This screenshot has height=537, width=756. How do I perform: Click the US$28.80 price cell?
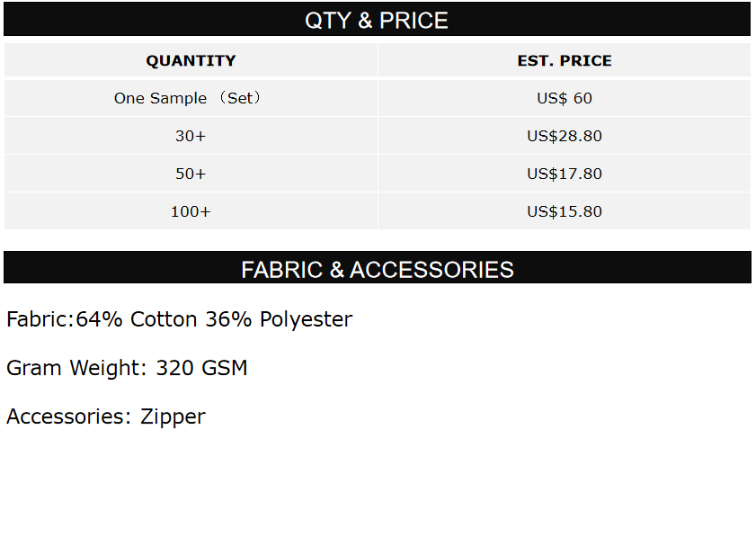point(565,136)
